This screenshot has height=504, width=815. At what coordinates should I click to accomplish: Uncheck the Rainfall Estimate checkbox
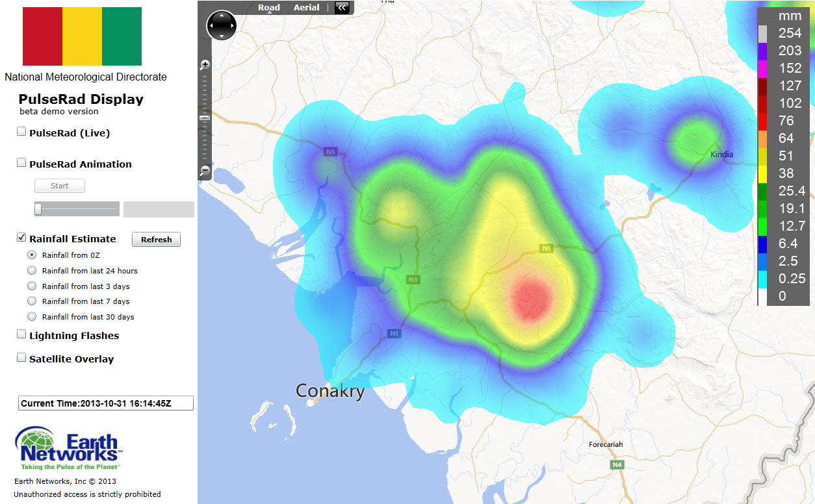[21, 238]
